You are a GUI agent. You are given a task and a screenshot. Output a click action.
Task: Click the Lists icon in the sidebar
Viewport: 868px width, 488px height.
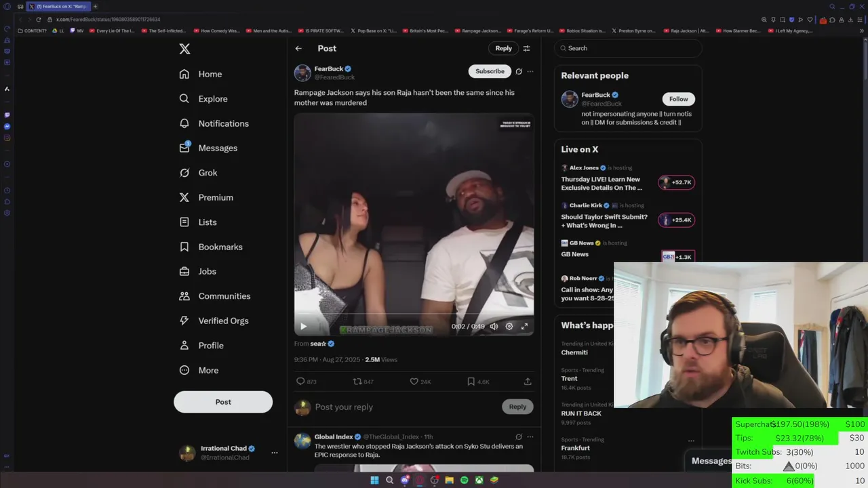tap(184, 222)
